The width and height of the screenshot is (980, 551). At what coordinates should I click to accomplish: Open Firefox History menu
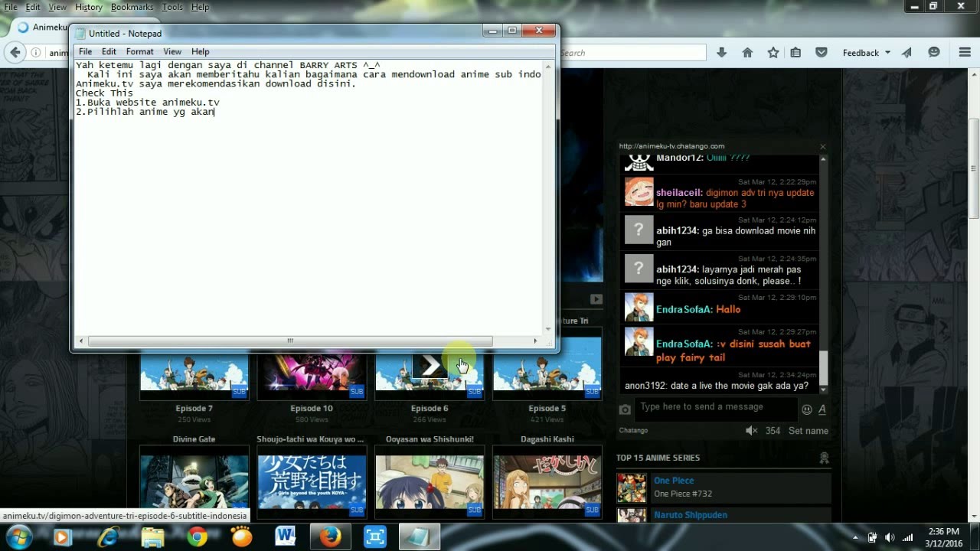tap(88, 7)
